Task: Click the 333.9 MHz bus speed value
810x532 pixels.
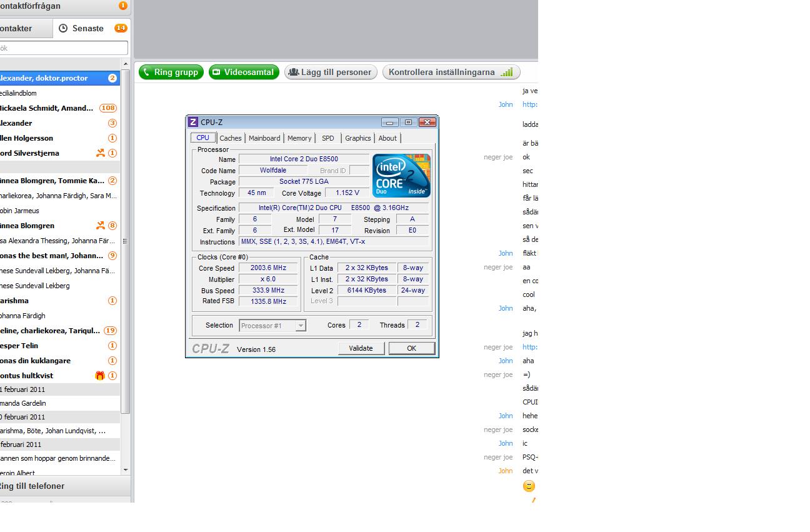Action: tap(268, 291)
